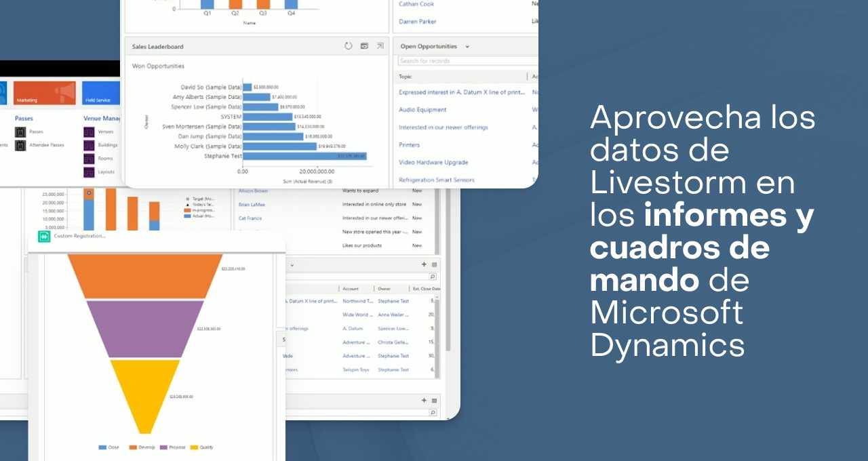868x461 pixels.
Task: Sort by the Topic column header
Action: [x=406, y=77]
